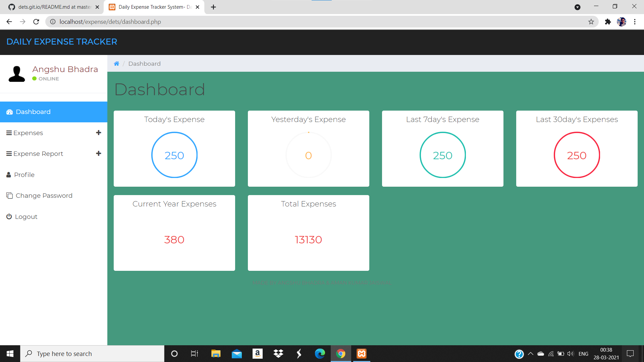Toggle the bookmark star in address bar
The width and height of the screenshot is (644, 362).
pyautogui.click(x=591, y=21)
